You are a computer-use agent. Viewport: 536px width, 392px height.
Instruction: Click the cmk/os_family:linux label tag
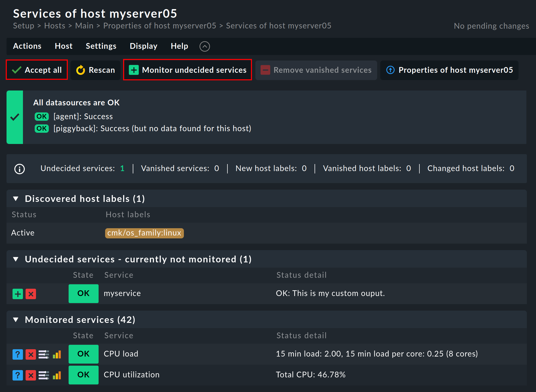(144, 233)
